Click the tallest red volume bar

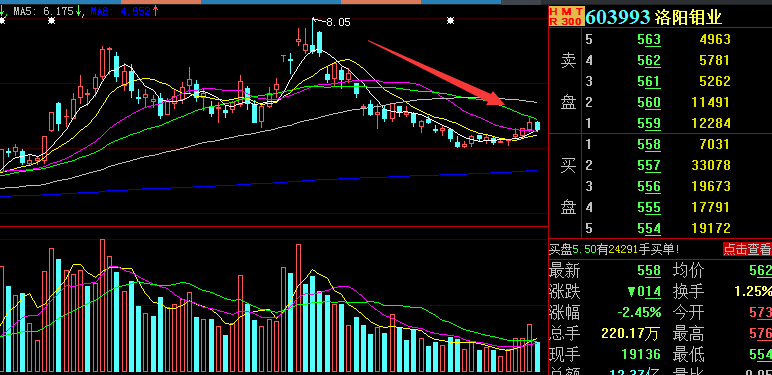coord(102,306)
